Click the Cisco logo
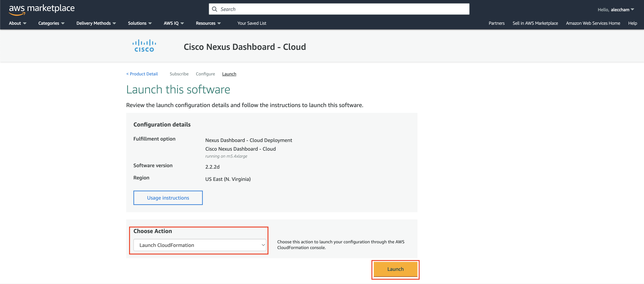This screenshot has width=644, height=284. coord(144,46)
